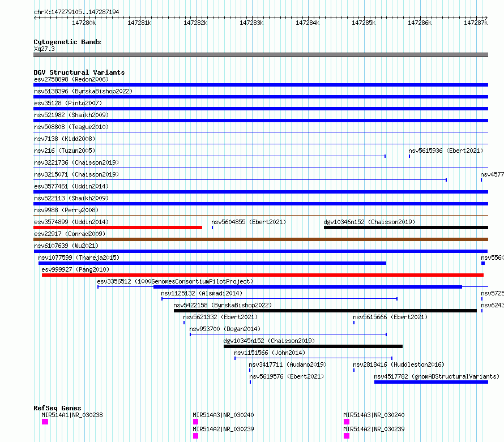This screenshot has width=504, height=442.
Task: Click the 147280k ruler tick label
Action: click(84, 23)
